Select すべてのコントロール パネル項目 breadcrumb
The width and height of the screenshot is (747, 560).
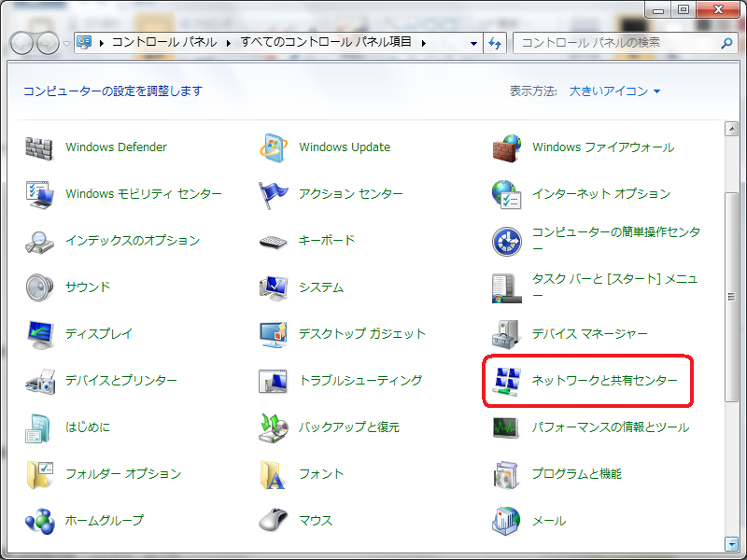pos(325,42)
